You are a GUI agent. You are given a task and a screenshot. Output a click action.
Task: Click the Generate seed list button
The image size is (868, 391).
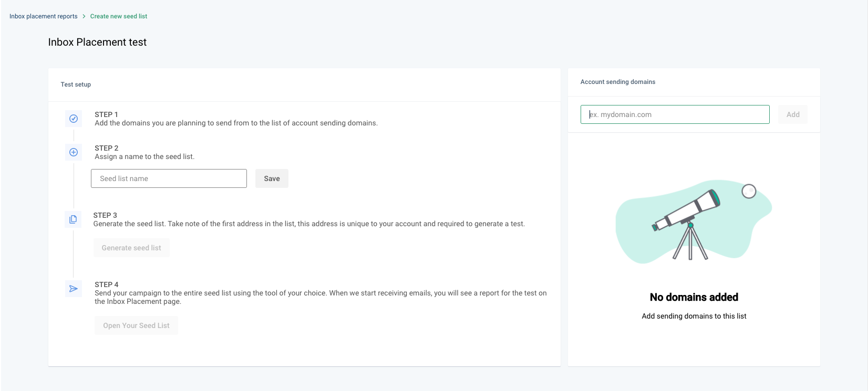pos(131,248)
